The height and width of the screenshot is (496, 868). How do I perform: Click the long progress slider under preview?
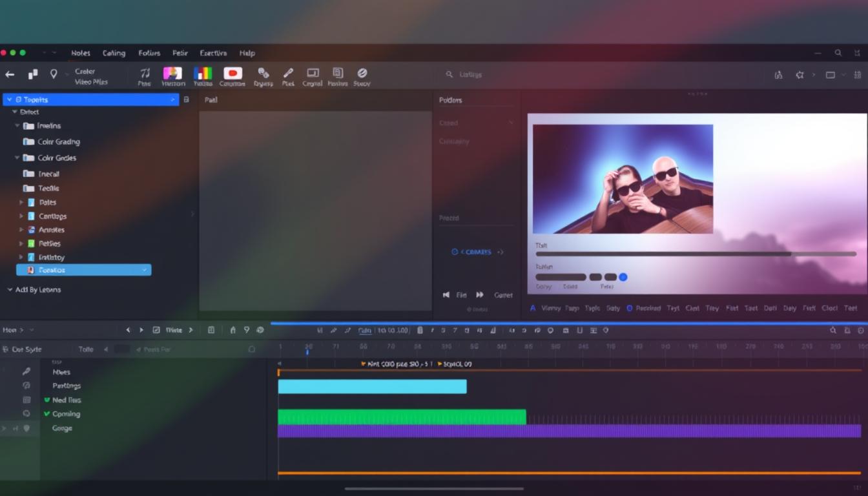(x=696, y=254)
